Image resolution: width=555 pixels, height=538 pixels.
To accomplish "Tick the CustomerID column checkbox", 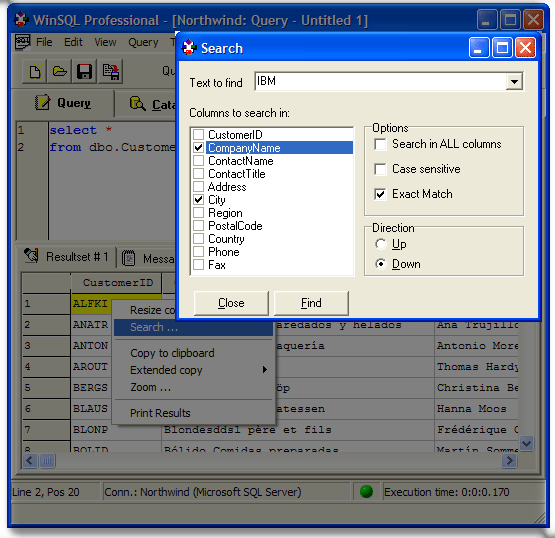I will pos(199,134).
